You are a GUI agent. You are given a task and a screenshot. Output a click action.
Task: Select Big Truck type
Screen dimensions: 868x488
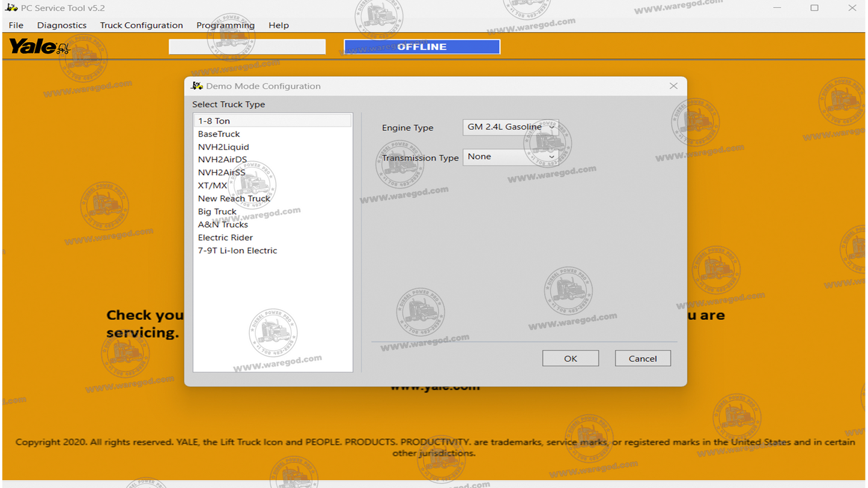[x=272, y=211]
